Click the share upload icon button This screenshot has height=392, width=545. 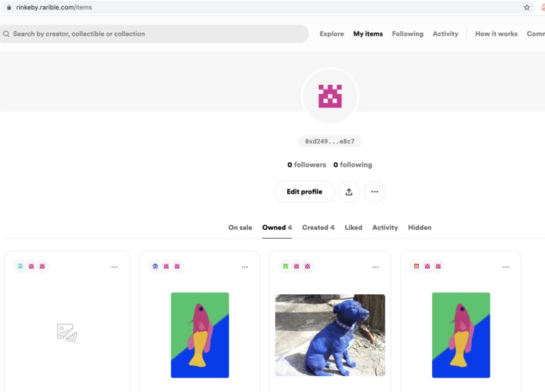[x=349, y=192]
